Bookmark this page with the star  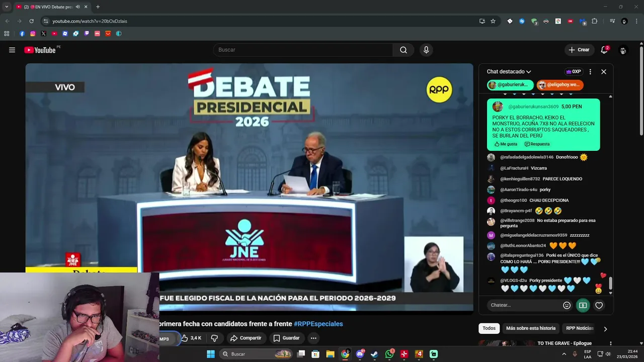493,21
